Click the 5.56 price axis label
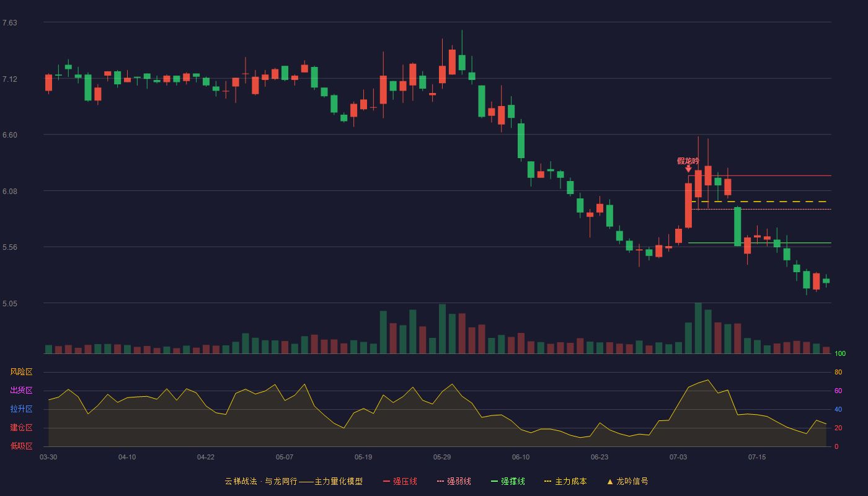Screen dimensions: 868x496 [10, 247]
